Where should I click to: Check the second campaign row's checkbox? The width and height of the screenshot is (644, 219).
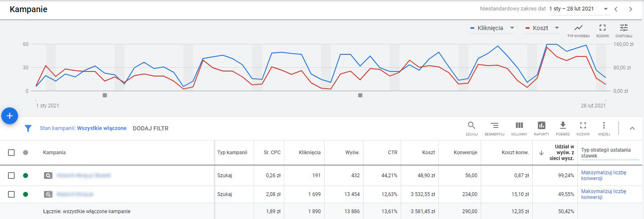click(11, 194)
